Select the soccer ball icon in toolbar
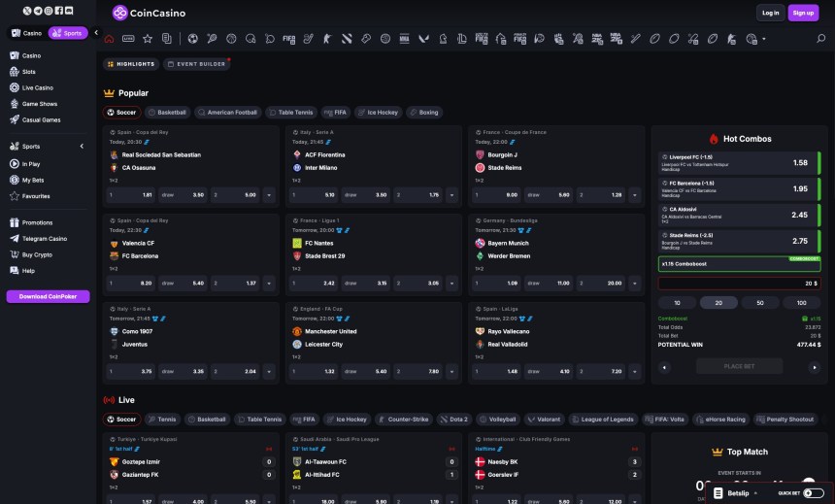Viewport: 835px width, 504px height. coord(193,39)
